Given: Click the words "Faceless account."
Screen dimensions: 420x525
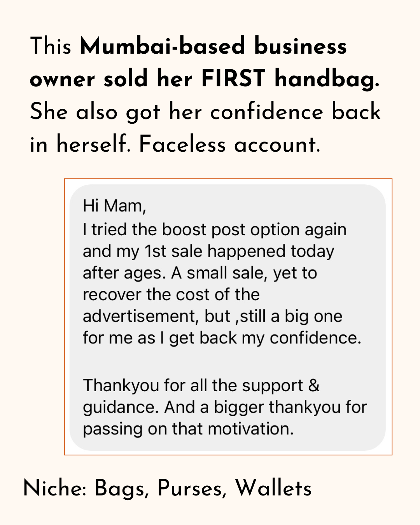Looking at the screenshot, I should [229, 145].
